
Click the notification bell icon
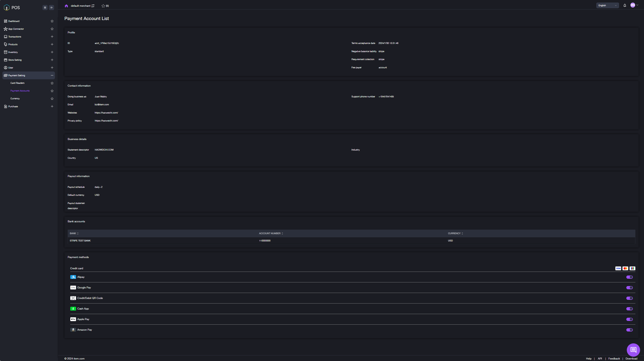(x=625, y=5)
